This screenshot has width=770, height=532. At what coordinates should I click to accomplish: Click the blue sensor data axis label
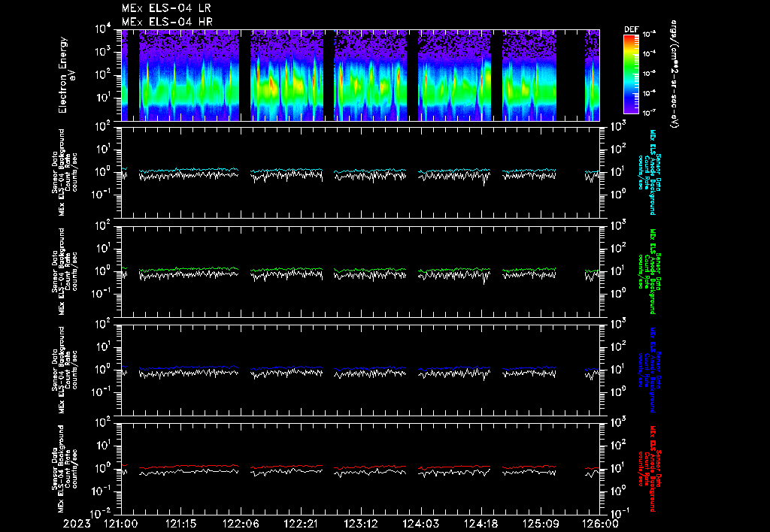point(651,370)
